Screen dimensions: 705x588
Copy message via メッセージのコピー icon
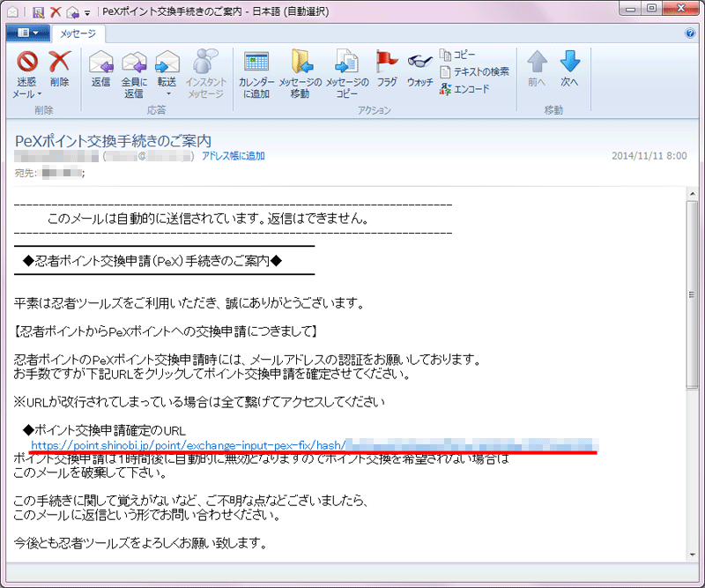[x=346, y=62]
